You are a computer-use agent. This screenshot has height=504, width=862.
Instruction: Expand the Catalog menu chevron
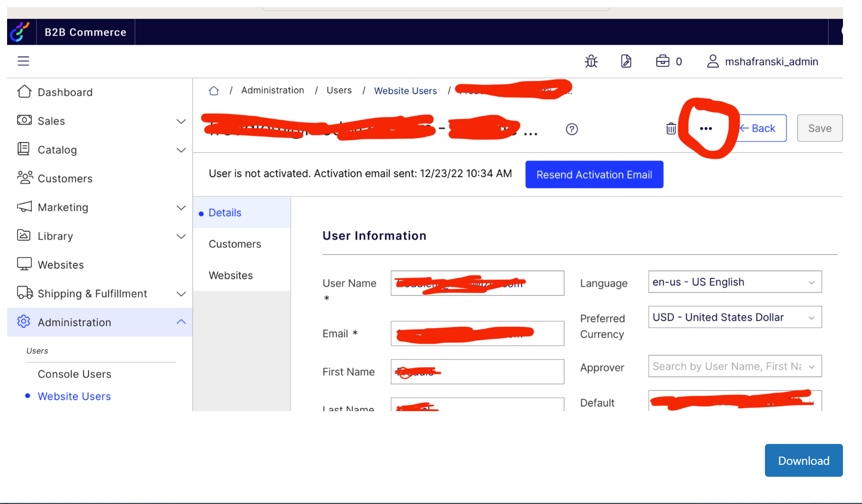pos(181,150)
